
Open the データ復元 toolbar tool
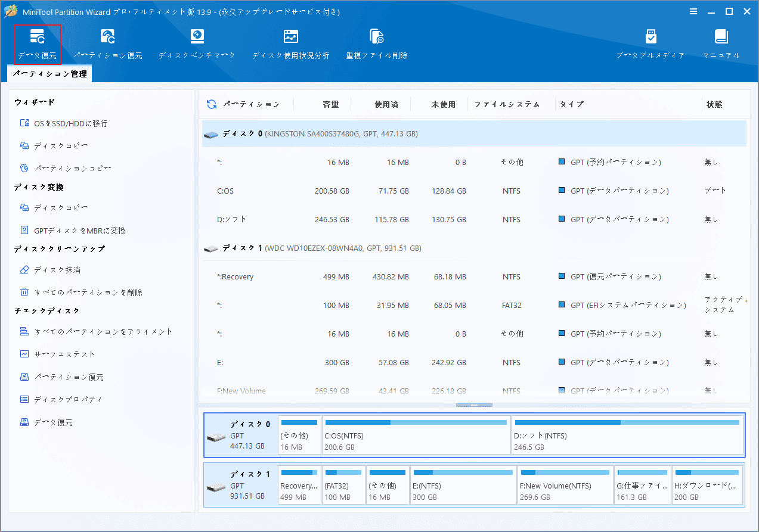[37, 44]
